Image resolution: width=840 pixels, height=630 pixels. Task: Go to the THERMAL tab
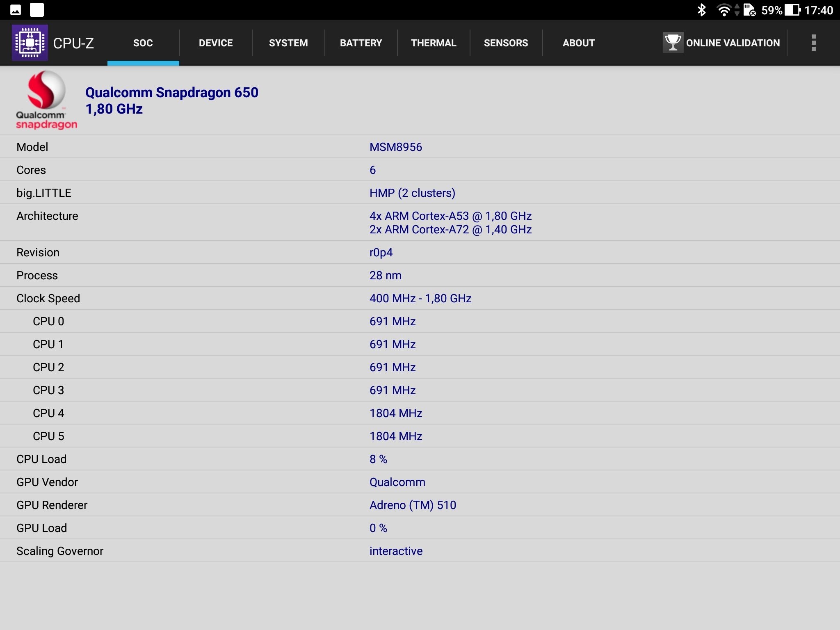point(434,43)
